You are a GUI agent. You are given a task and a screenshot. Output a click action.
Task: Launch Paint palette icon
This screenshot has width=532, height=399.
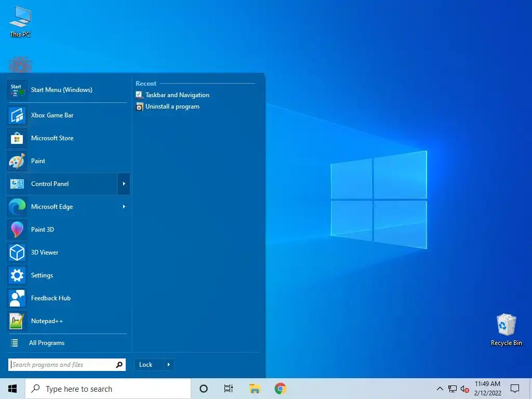(x=17, y=161)
